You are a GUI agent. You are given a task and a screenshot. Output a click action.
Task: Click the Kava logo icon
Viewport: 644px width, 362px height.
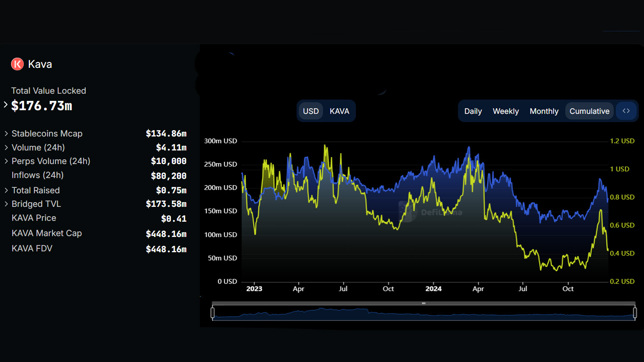[x=17, y=64]
